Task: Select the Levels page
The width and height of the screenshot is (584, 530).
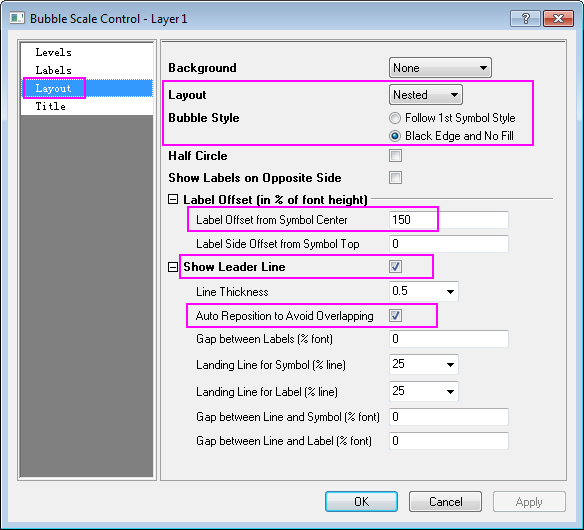Action: 87,52
